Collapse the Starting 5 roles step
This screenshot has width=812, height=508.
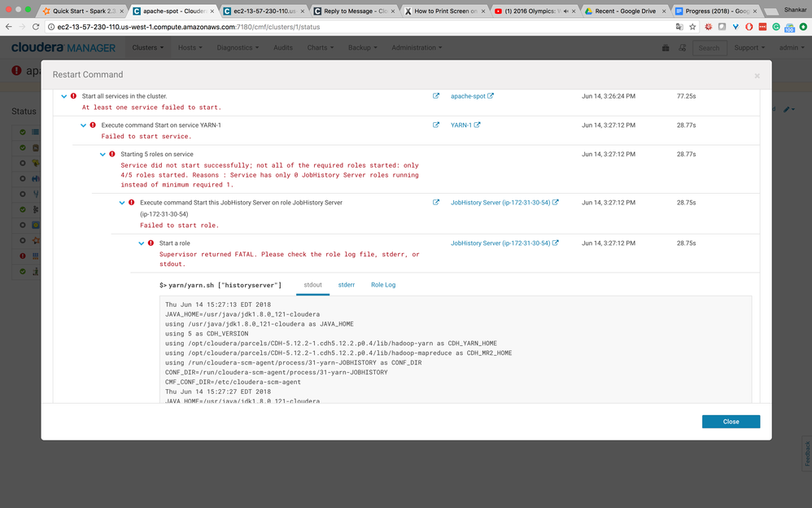coord(103,154)
